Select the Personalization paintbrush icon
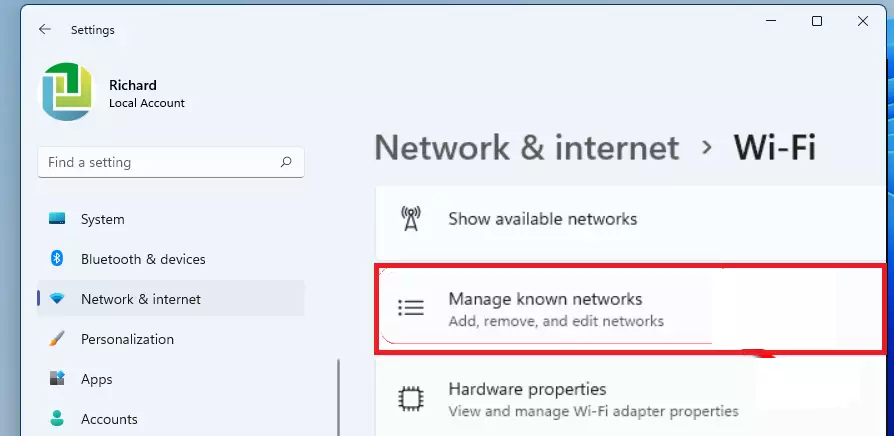894x436 pixels. (57, 339)
